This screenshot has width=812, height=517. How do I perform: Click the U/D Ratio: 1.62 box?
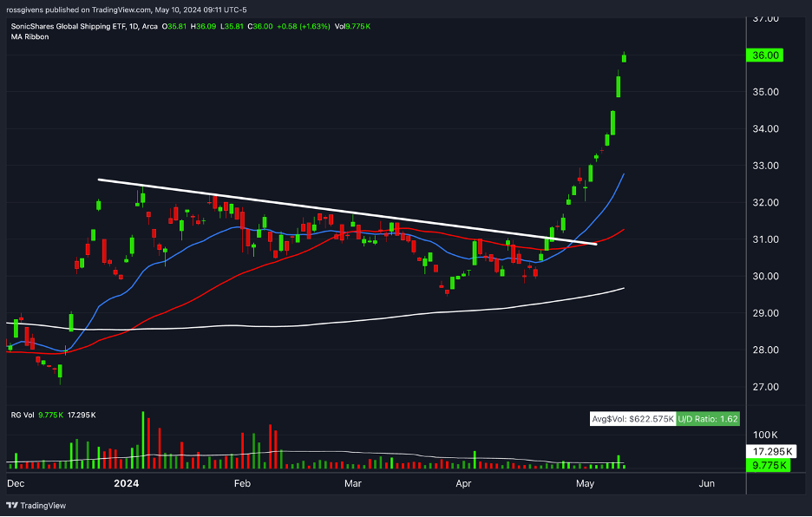[x=708, y=419]
